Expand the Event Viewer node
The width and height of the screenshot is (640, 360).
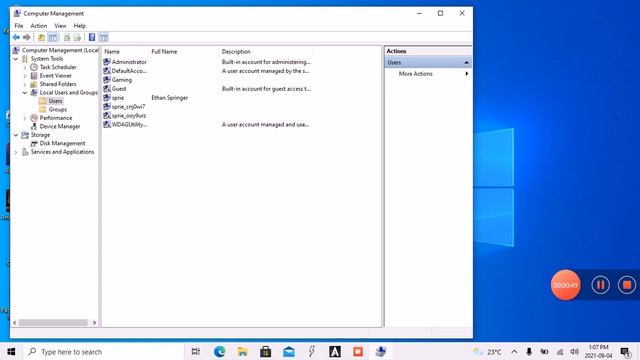(25, 76)
